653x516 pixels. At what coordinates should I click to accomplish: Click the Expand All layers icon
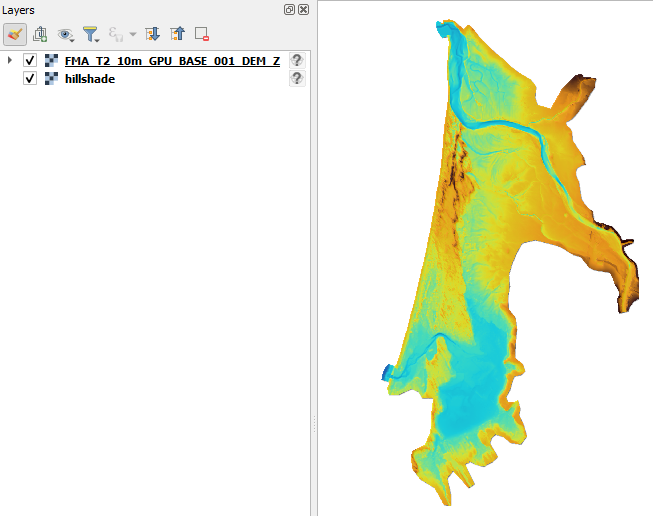point(152,34)
